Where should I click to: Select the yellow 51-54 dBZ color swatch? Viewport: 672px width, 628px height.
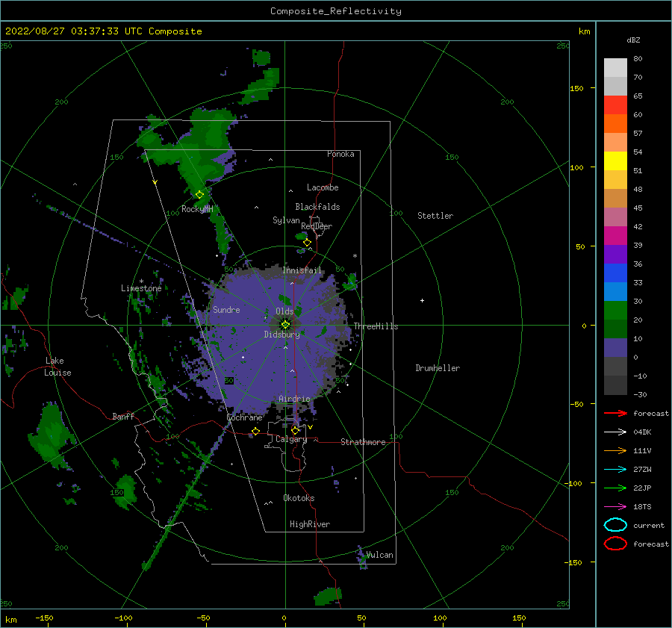tap(615, 161)
